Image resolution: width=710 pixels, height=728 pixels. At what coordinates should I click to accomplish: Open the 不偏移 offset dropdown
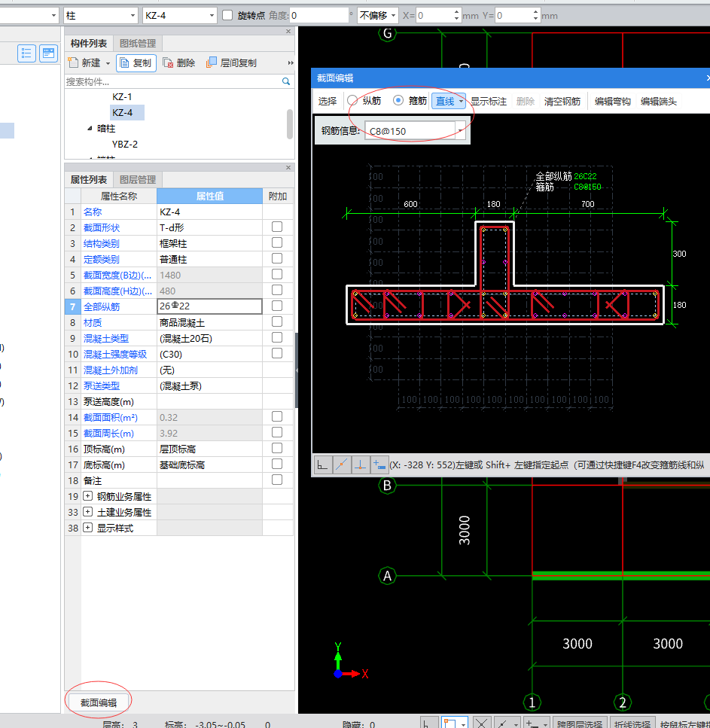pos(393,15)
